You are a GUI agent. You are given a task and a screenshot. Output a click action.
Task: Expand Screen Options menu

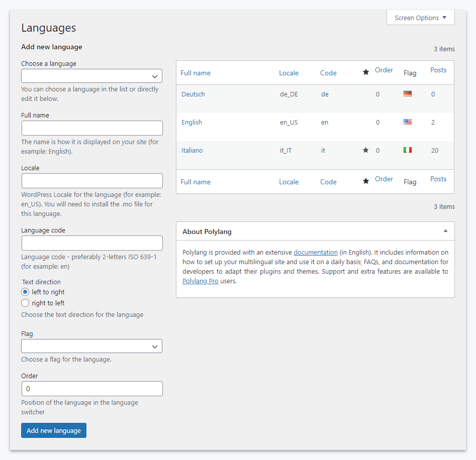click(420, 18)
